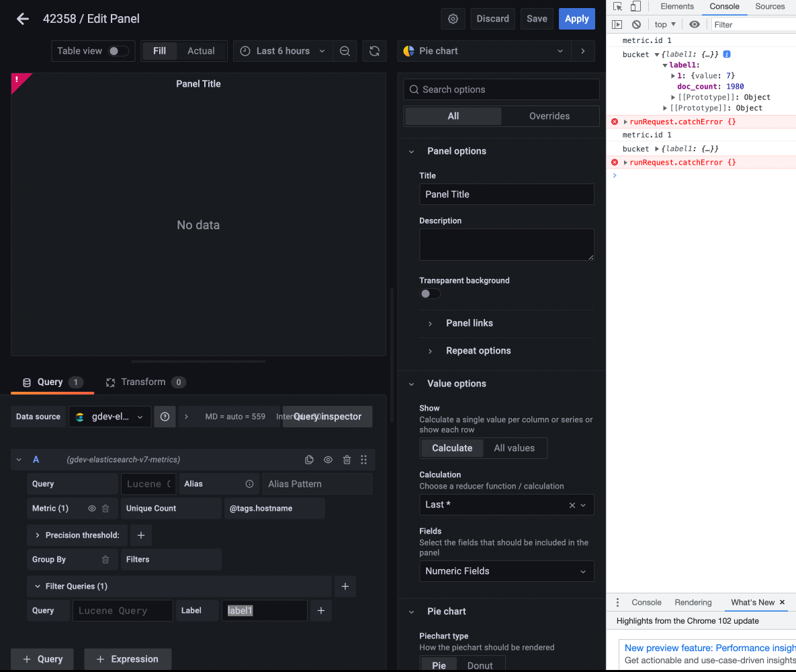Image resolution: width=796 pixels, height=672 pixels.
Task: Switch panel display from Fill to Actual
Action: click(x=201, y=50)
